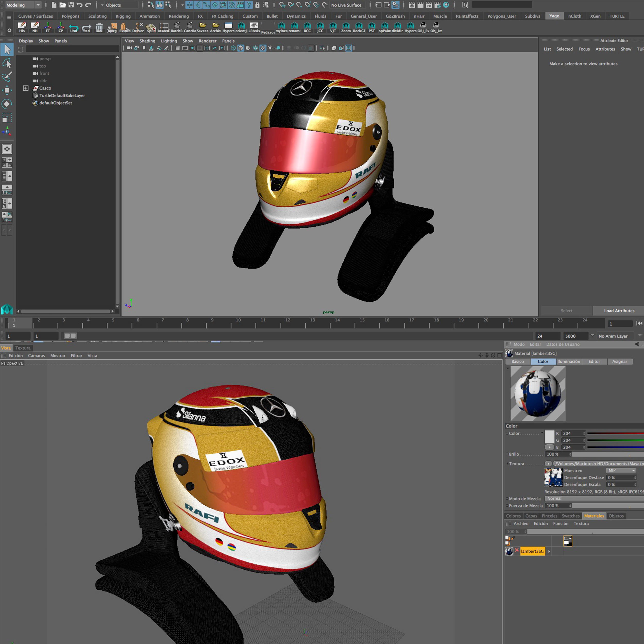Click the lock selection padlock icon
This screenshot has height=644, width=644.
coord(257,5)
